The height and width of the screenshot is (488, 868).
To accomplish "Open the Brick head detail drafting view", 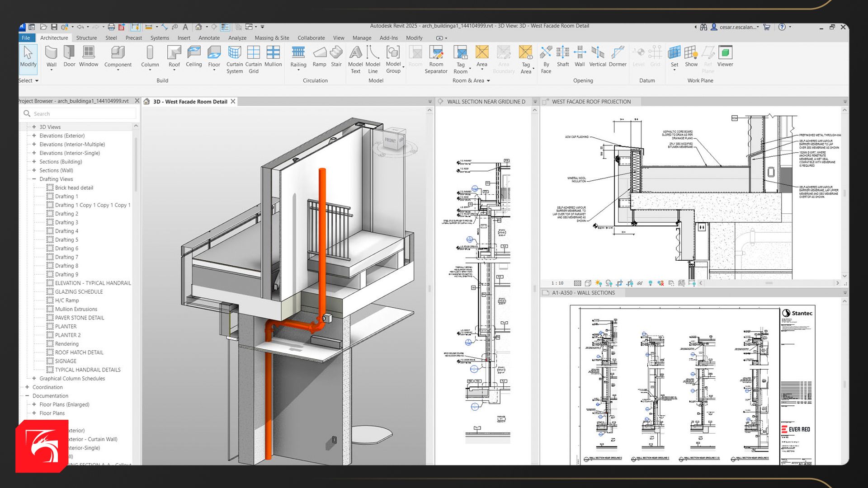I will [x=74, y=188].
